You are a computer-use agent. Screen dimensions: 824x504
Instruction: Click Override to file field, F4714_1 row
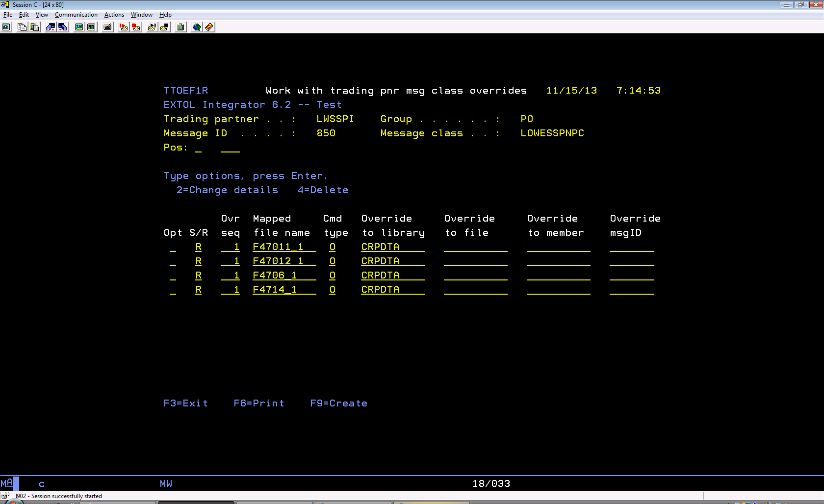point(476,290)
